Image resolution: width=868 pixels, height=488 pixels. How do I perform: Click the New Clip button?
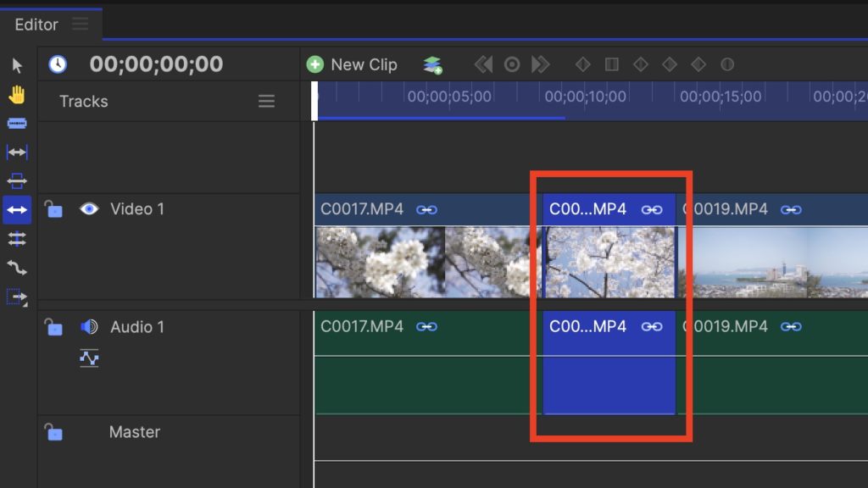352,64
